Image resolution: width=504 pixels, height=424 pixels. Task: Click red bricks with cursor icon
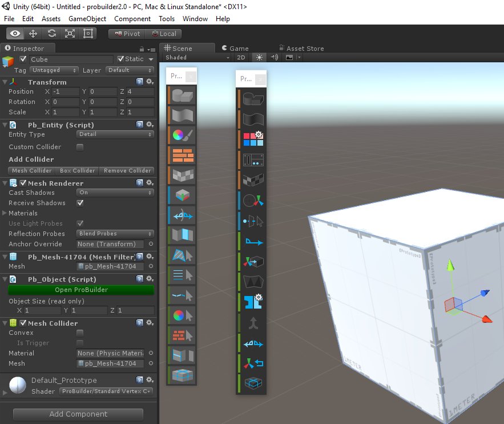point(182,335)
